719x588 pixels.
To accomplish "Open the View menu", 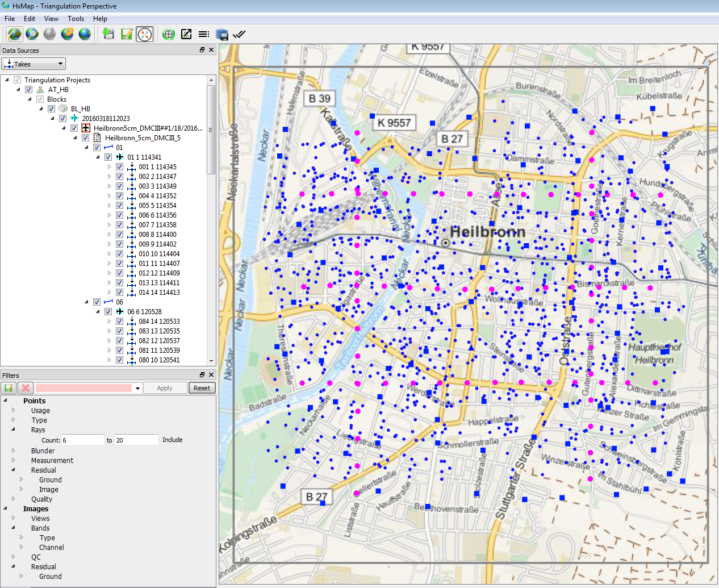I will tap(51, 19).
